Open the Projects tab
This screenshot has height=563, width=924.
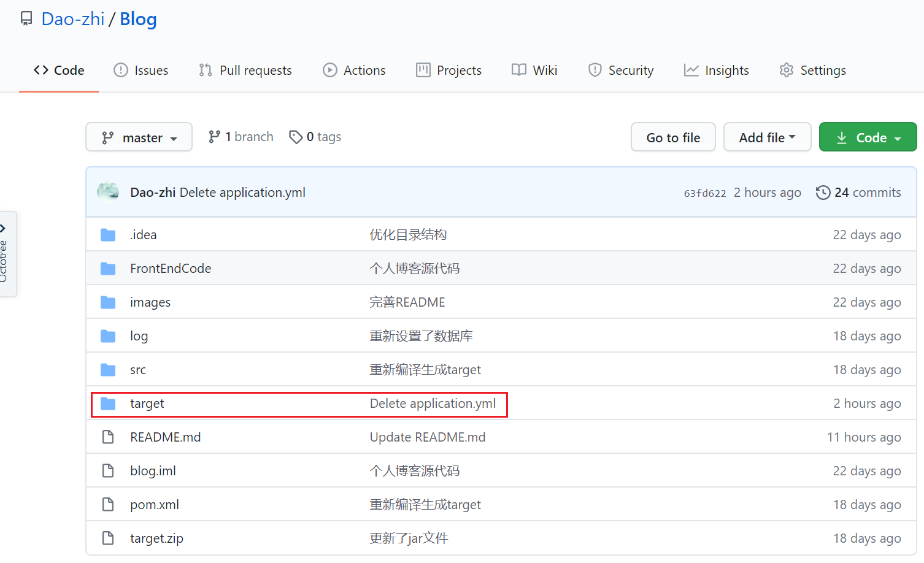click(449, 71)
